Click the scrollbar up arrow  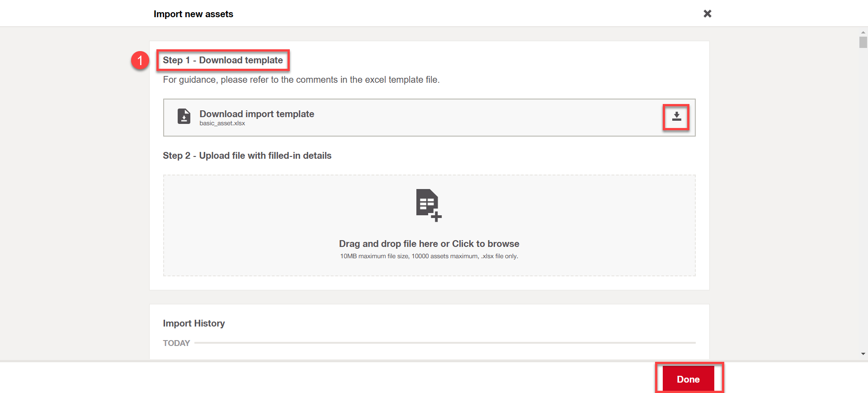863,33
